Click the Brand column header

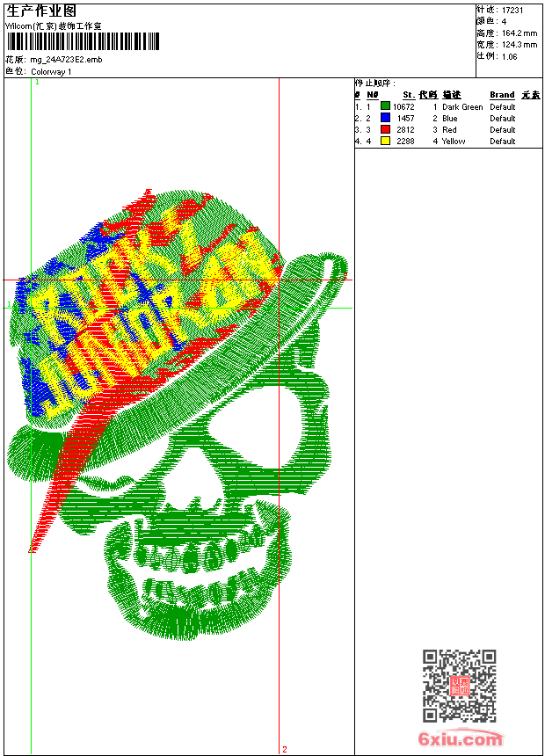click(x=502, y=95)
